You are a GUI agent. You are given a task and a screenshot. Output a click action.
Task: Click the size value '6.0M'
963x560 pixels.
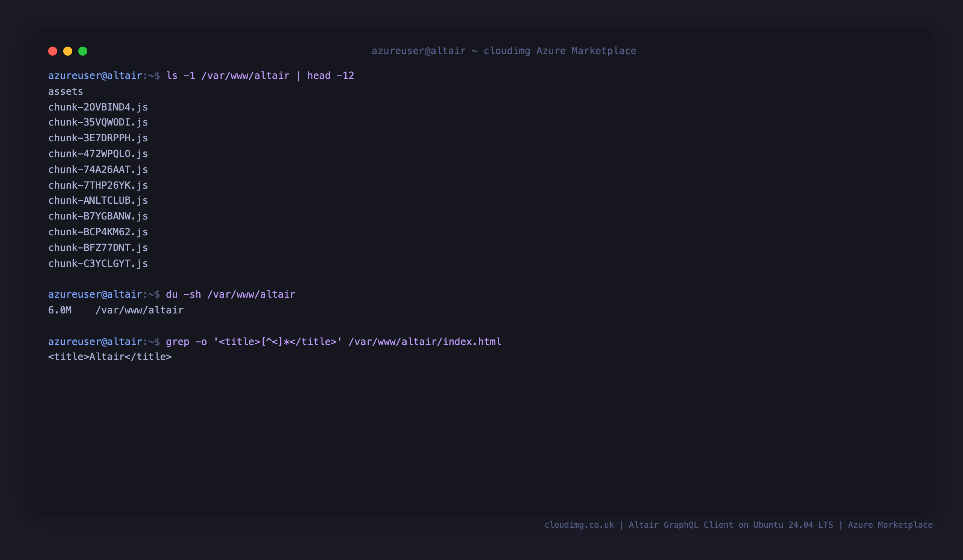59,310
